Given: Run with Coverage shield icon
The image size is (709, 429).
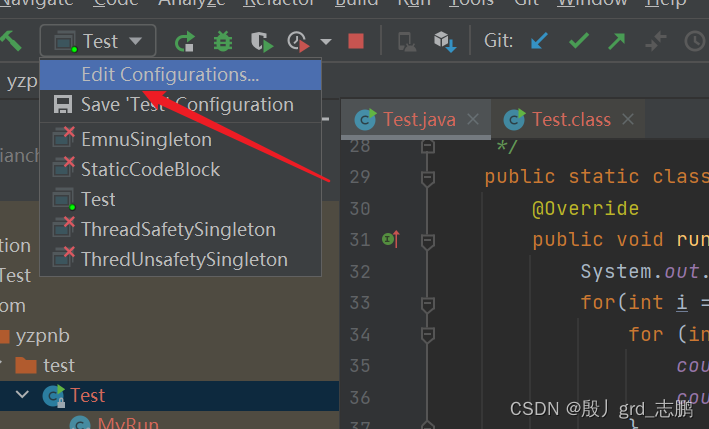Looking at the screenshot, I should point(261,42).
